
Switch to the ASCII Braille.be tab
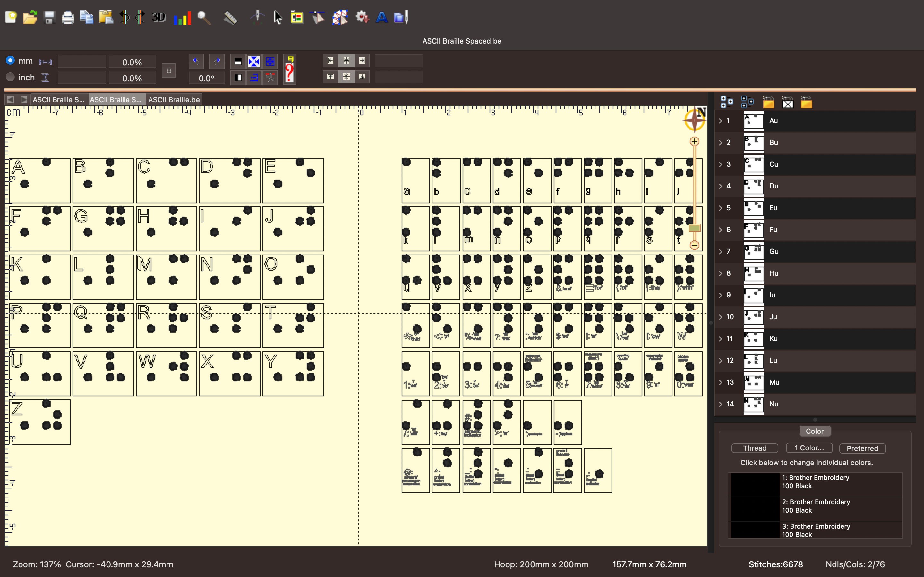click(174, 99)
